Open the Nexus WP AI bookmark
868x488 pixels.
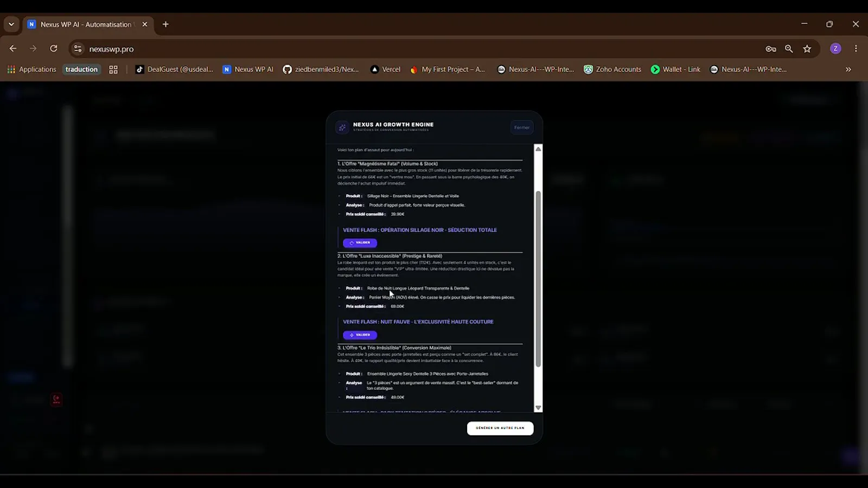(x=248, y=69)
